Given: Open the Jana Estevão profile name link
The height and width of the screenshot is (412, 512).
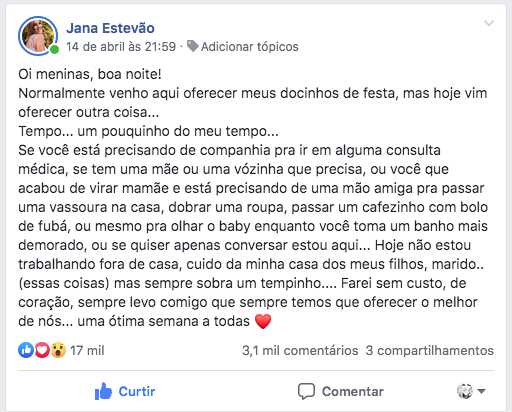Looking at the screenshot, I should coord(110,28).
